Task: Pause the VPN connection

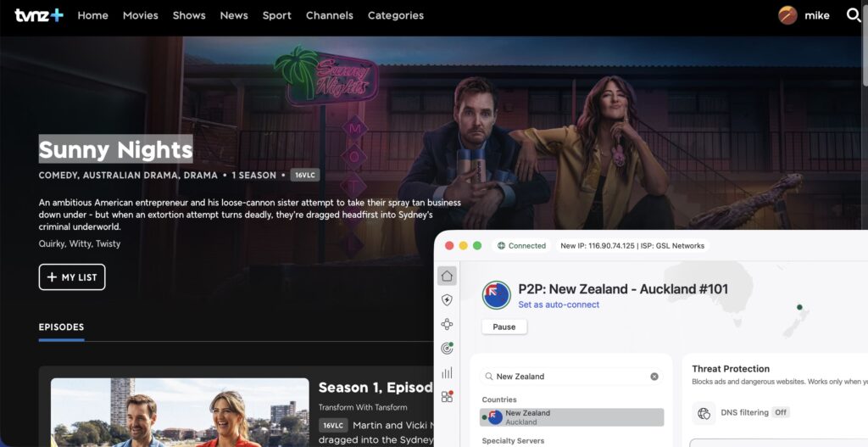Action: click(x=504, y=327)
